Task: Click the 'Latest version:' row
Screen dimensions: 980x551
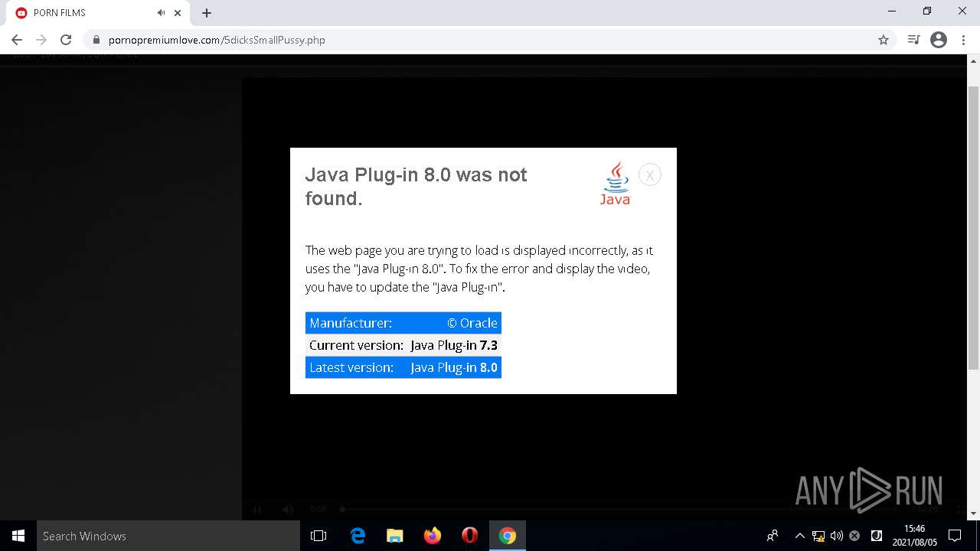Action: (x=403, y=367)
